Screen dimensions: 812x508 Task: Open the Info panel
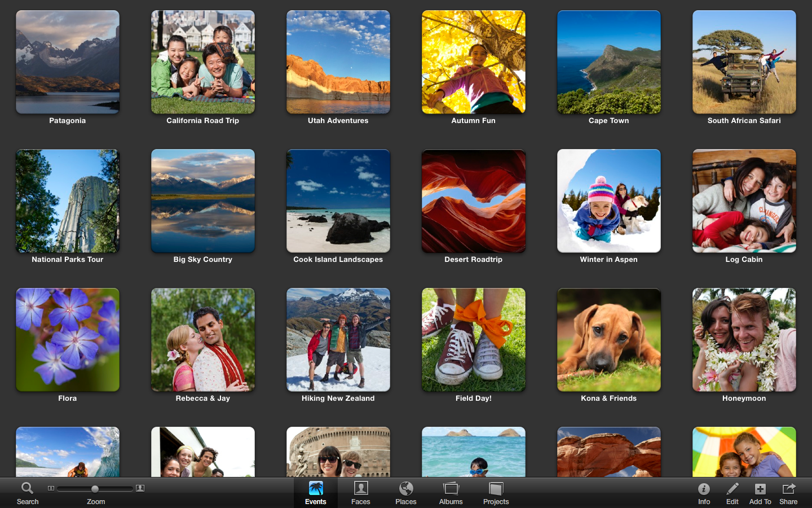[704, 493]
